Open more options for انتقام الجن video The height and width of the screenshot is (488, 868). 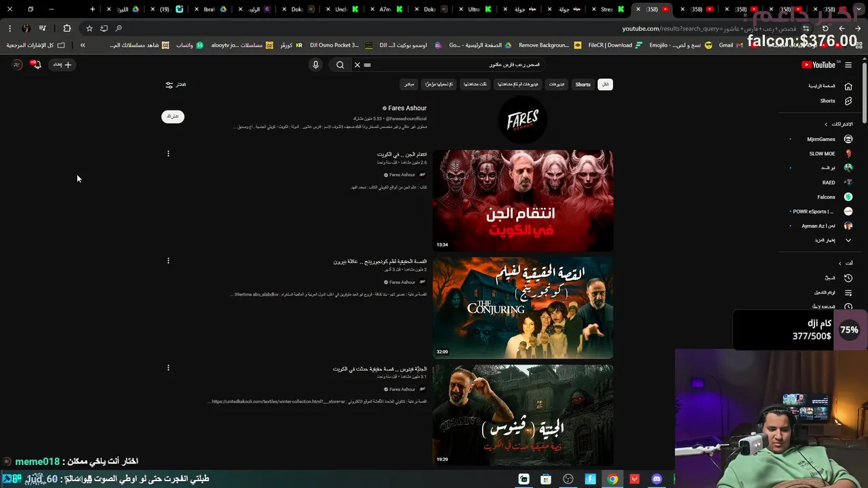click(x=168, y=154)
